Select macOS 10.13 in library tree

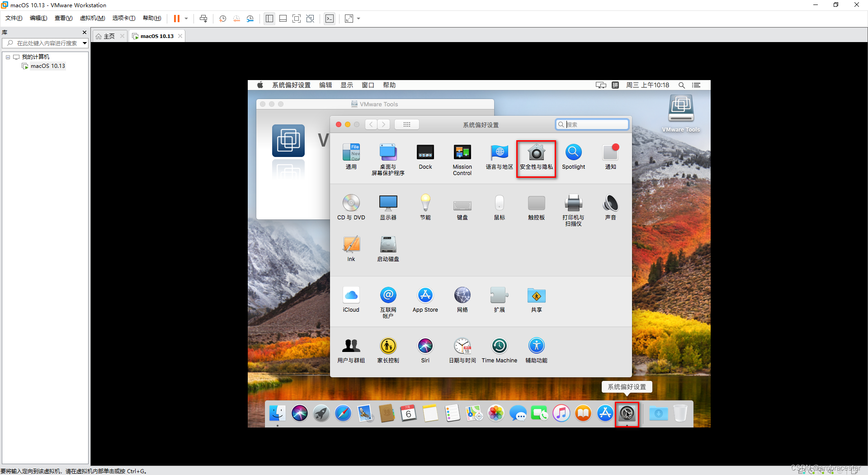(x=47, y=66)
